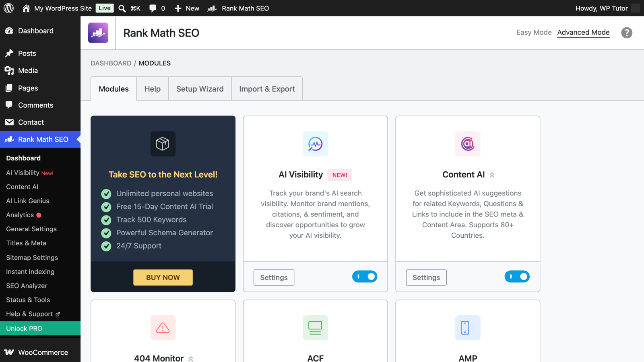The height and width of the screenshot is (362, 644).
Task: Click the Contact envelope icon in sidebar
Action: (9, 122)
